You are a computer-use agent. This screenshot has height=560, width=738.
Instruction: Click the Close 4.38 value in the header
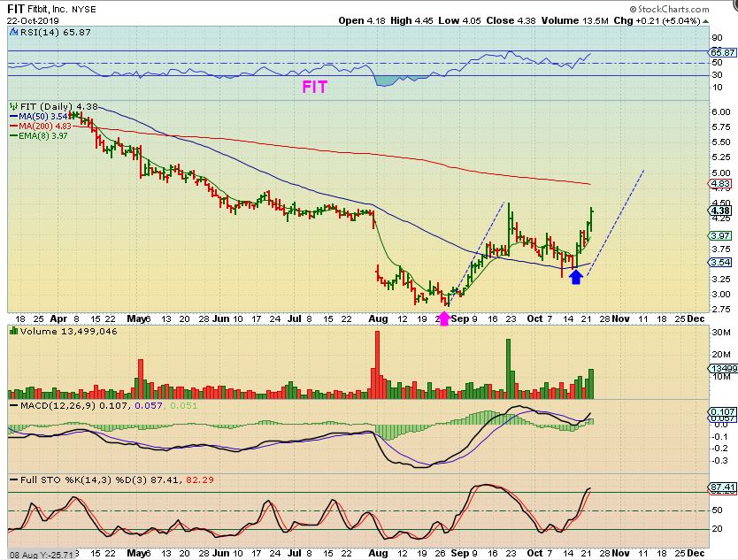click(511, 20)
